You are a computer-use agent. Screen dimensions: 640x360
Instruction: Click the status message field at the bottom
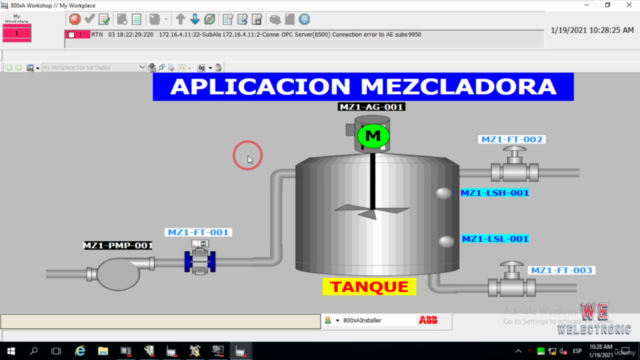click(x=160, y=321)
